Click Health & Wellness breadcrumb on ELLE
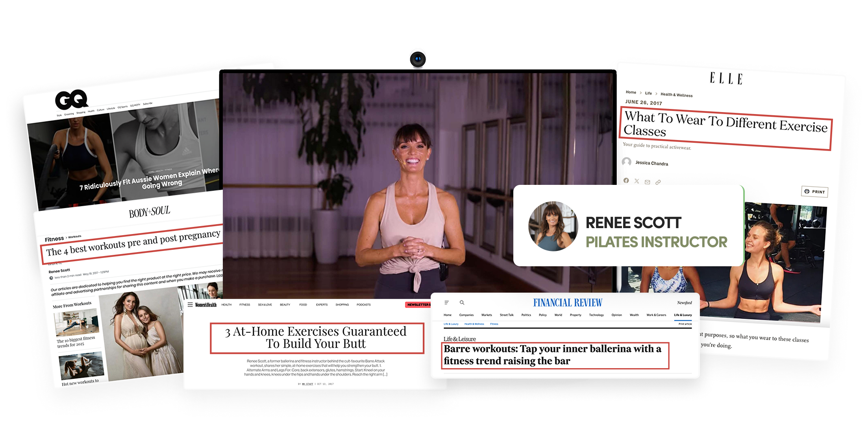 click(x=676, y=95)
